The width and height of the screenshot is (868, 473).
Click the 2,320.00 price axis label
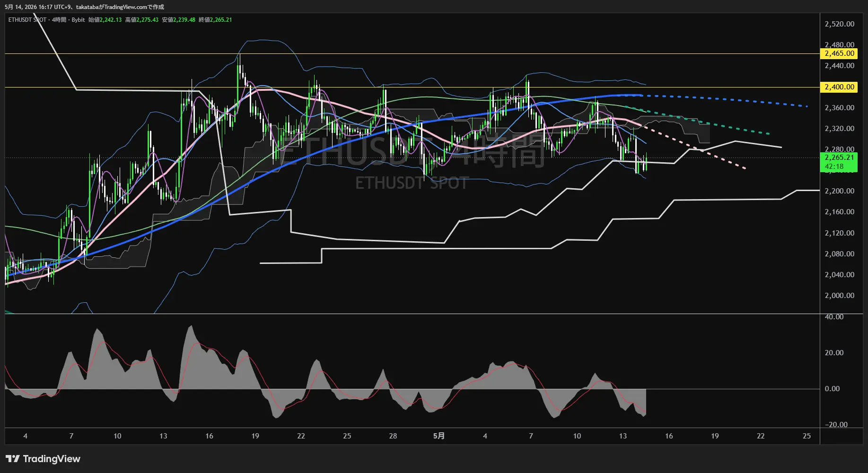(x=839, y=129)
